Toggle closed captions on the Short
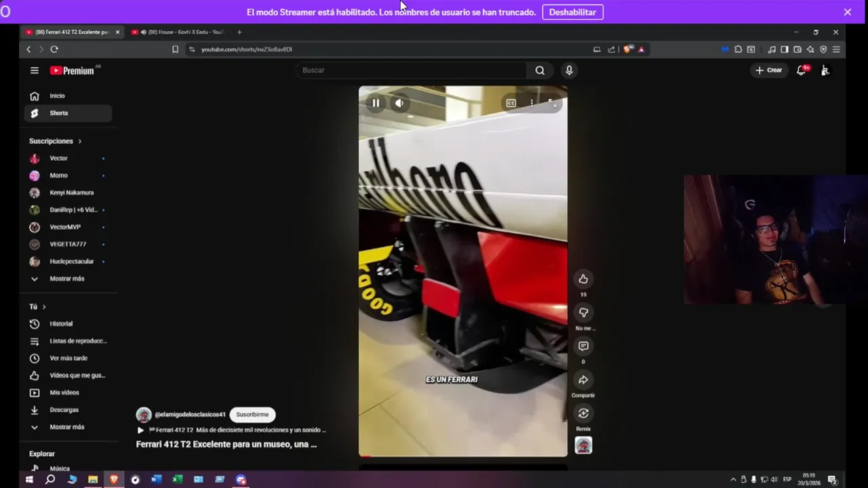Viewport: 868px width, 488px height. coord(511,103)
